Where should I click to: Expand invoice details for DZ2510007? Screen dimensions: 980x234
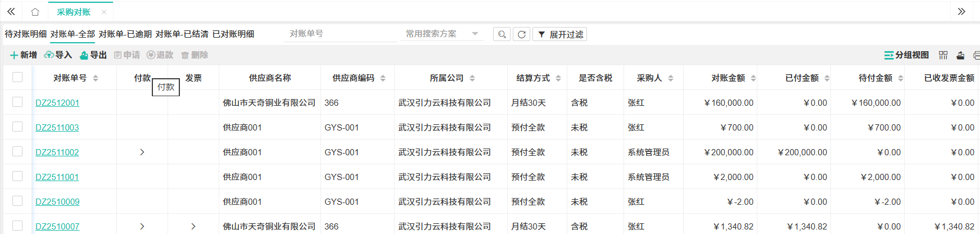[x=193, y=226]
